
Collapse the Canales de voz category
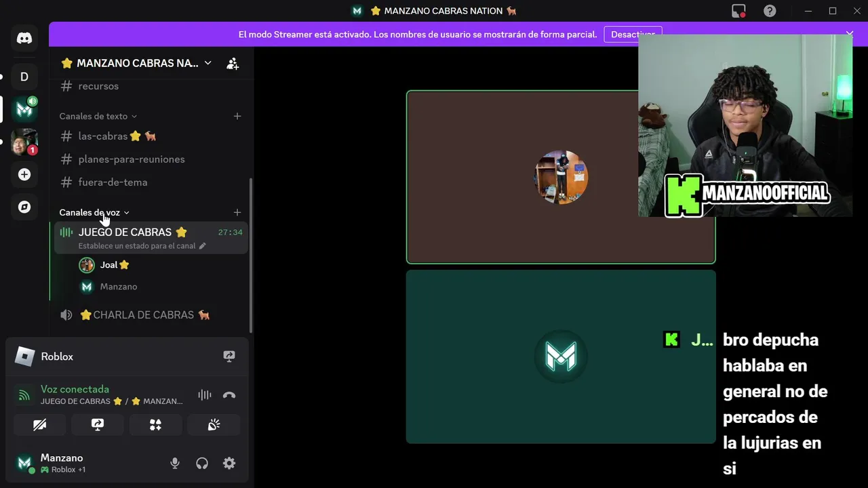94,212
